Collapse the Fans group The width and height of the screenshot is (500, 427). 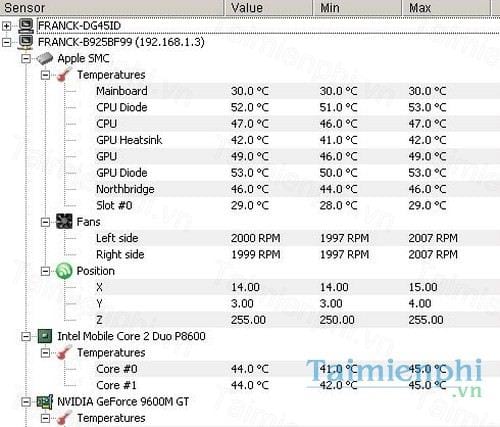click(45, 222)
